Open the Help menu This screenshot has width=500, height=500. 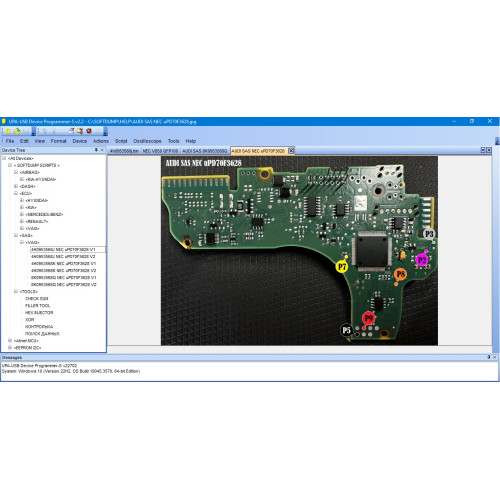[191, 141]
